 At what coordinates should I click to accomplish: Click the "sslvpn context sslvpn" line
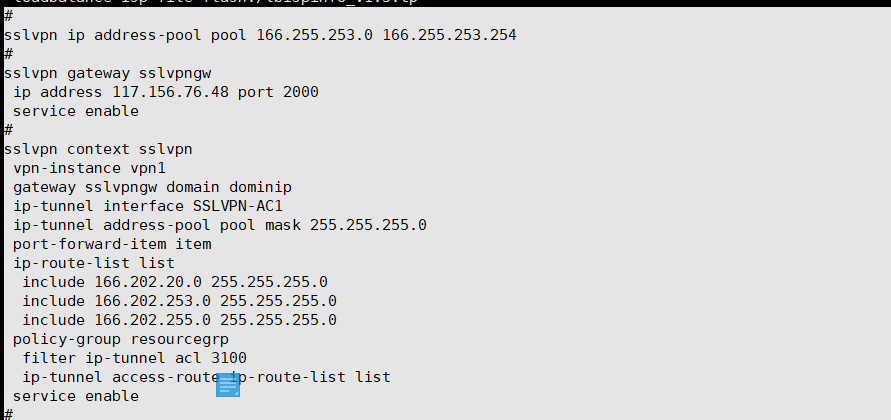point(98,149)
